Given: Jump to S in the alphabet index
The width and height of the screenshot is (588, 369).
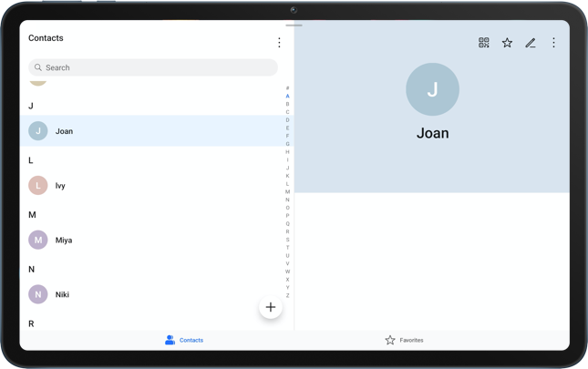Looking at the screenshot, I should point(288,240).
